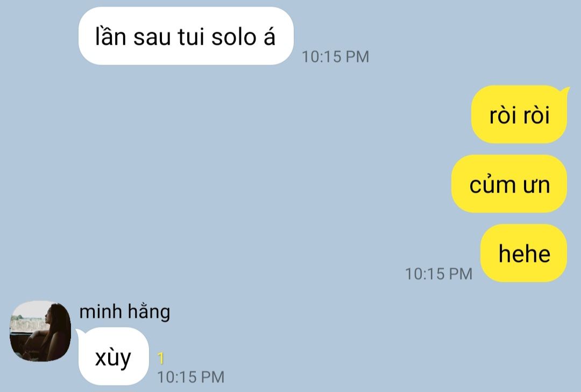Screen dimensions: 581x392
Task: Click the yellow unread count "1"
Action: (160, 358)
